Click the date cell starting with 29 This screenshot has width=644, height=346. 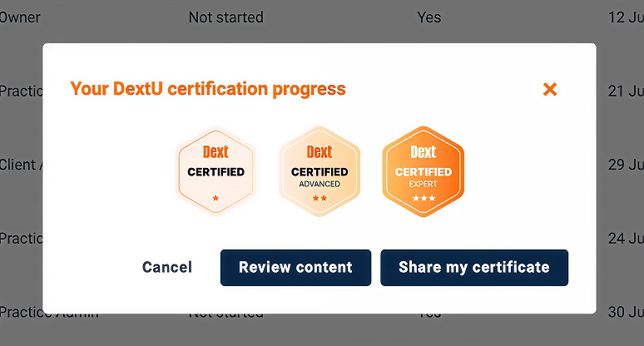click(626, 165)
